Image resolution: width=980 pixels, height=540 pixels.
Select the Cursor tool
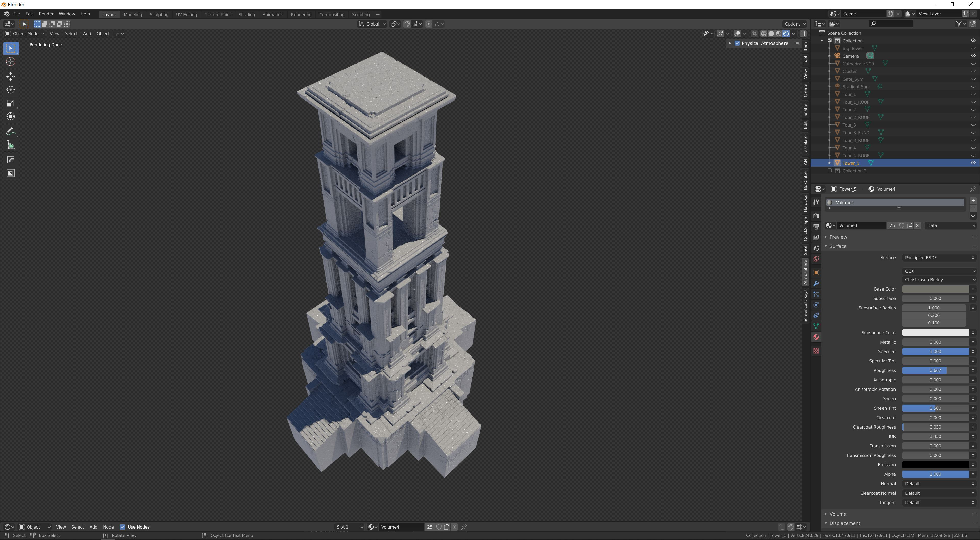(x=11, y=62)
